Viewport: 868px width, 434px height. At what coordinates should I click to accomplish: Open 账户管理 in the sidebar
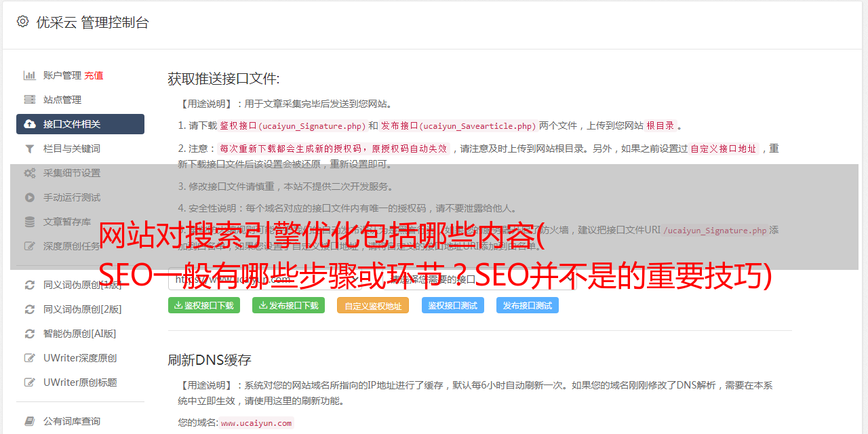(x=62, y=75)
